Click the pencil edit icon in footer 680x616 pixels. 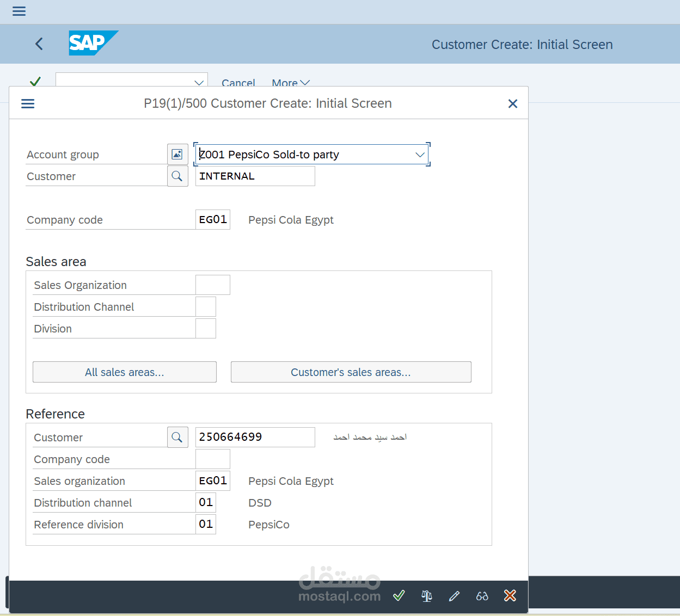point(455,596)
